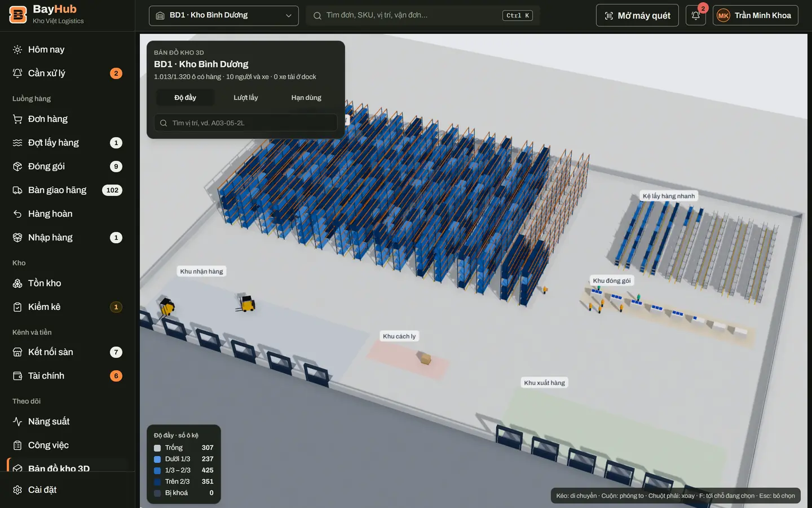Click the Đóng gói package icon
812x508 pixels.
pos(17,167)
